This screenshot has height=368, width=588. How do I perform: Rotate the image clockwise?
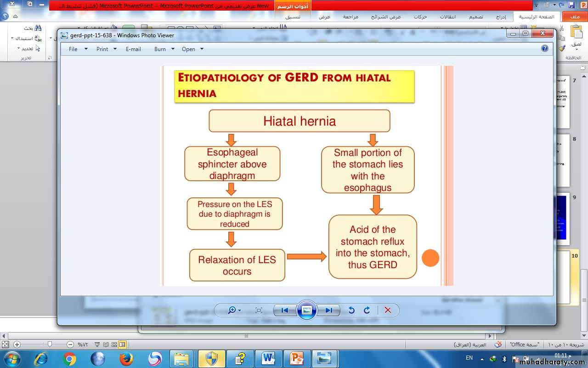[367, 310]
